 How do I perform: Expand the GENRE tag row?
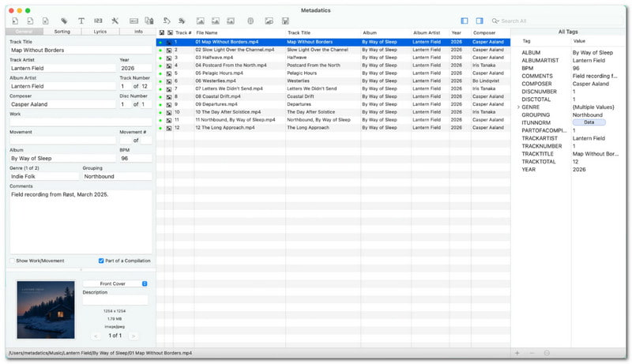coord(518,107)
